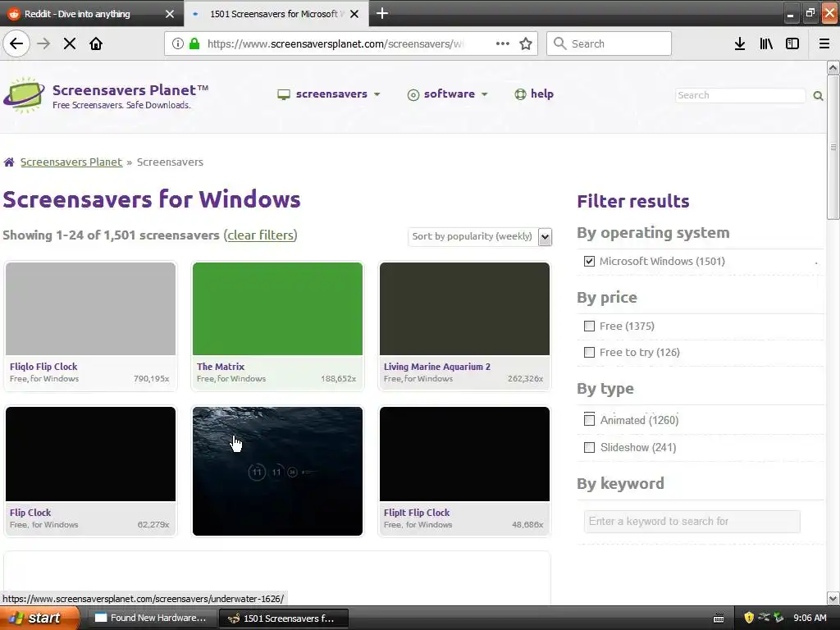The width and height of the screenshot is (840, 630).
Task: Click the site search magnifier icon
Action: click(x=818, y=95)
